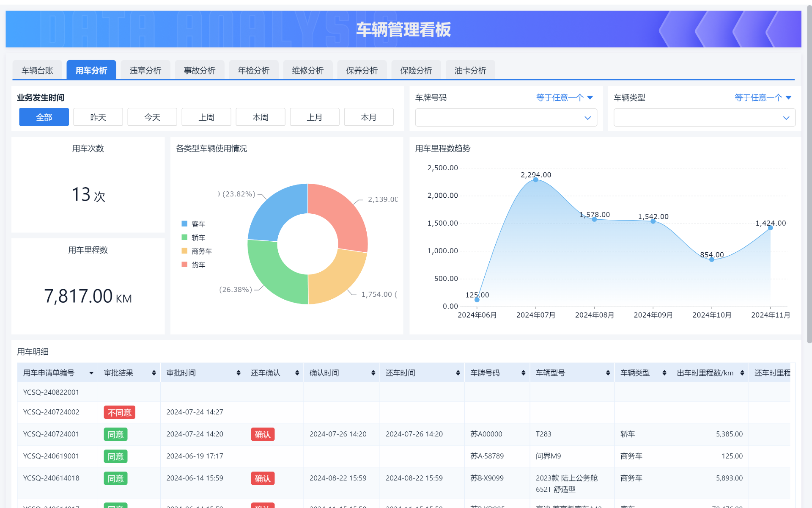Sort by 审批时间 column arrows
The width and height of the screenshot is (812, 508).
click(239, 373)
